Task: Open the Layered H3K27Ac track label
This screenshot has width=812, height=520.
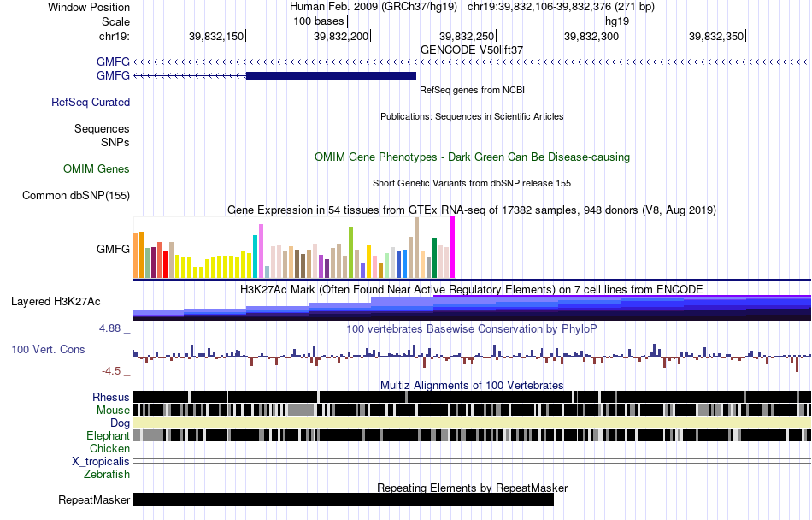Action: [x=56, y=301]
